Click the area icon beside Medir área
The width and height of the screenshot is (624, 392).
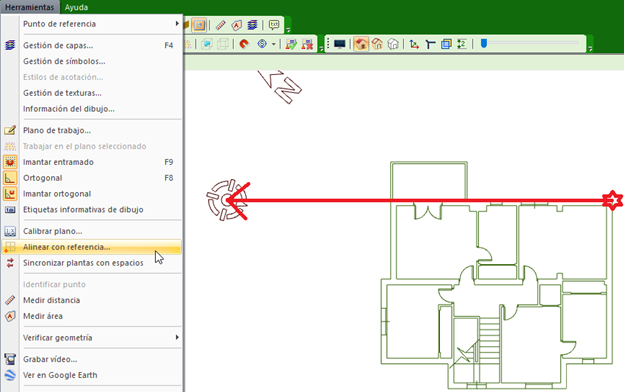tap(10, 316)
